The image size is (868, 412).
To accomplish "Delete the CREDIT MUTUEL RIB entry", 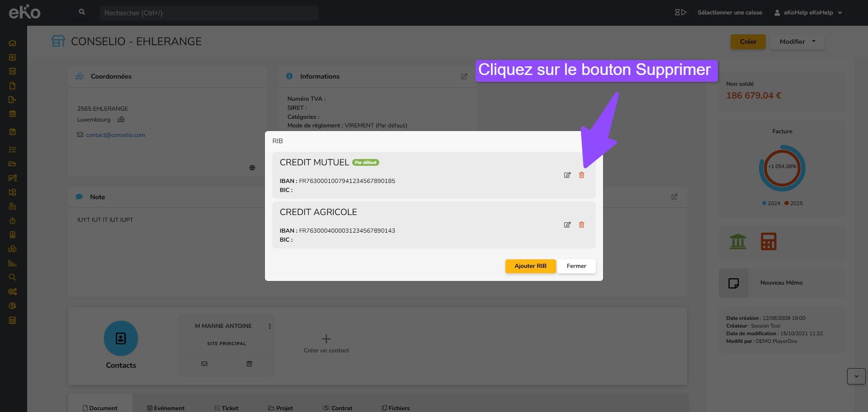I will tap(581, 175).
